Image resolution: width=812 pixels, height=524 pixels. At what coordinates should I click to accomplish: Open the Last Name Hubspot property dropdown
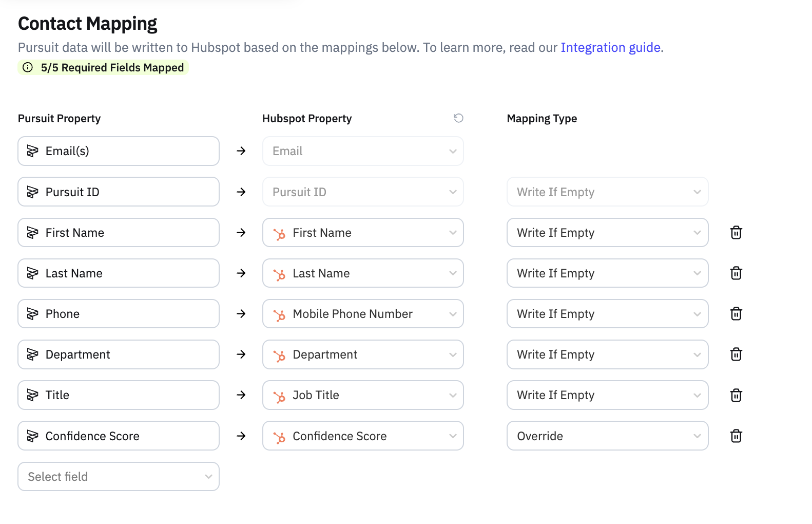(x=363, y=273)
